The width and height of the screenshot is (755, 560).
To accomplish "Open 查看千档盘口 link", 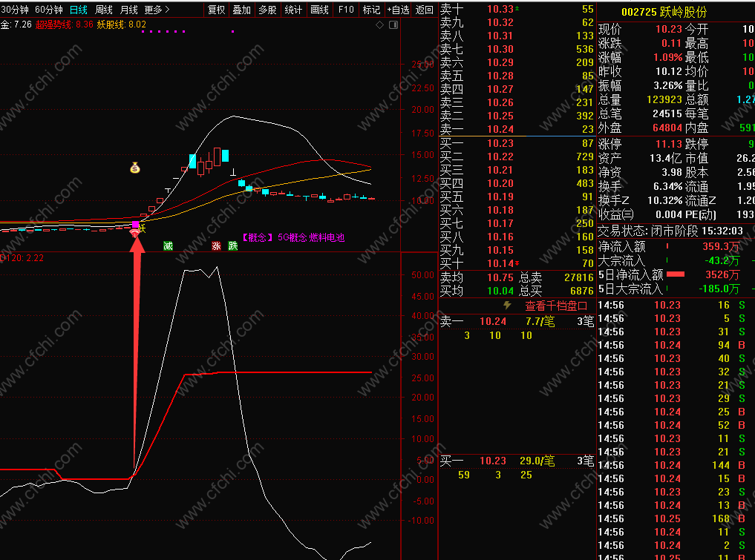I will pyautogui.click(x=556, y=306).
